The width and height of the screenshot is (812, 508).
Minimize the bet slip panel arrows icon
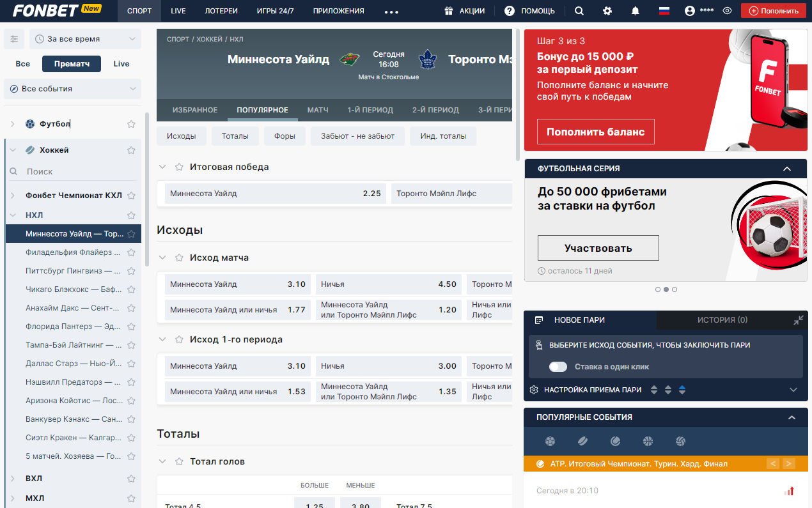[x=799, y=319]
